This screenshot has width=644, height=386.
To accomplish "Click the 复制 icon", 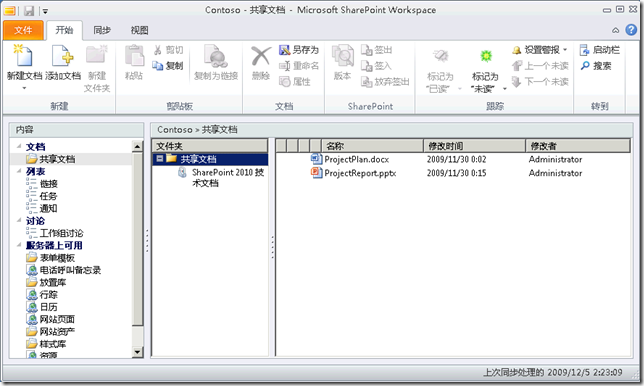I will click(158, 66).
